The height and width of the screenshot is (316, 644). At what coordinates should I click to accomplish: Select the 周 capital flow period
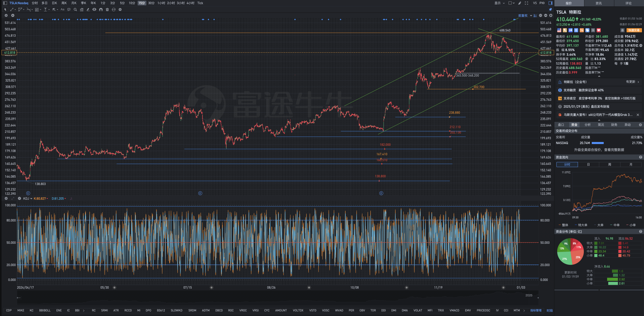(x=609, y=165)
